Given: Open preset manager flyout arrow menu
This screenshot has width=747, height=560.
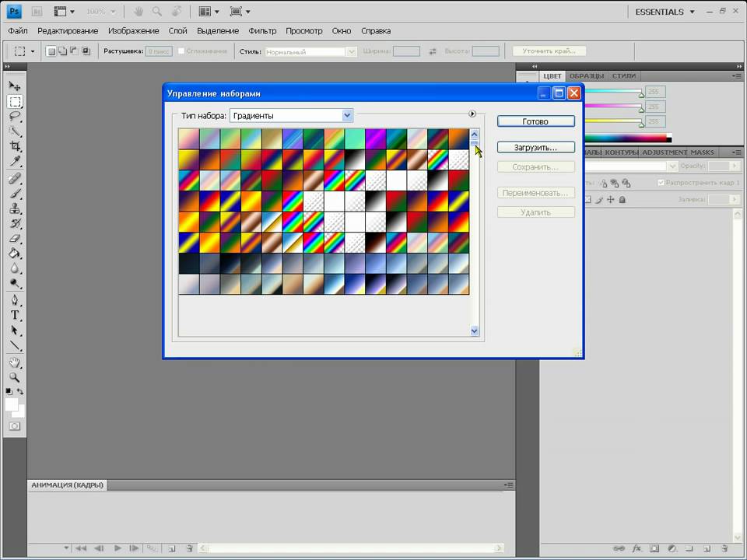Looking at the screenshot, I should tap(472, 114).
